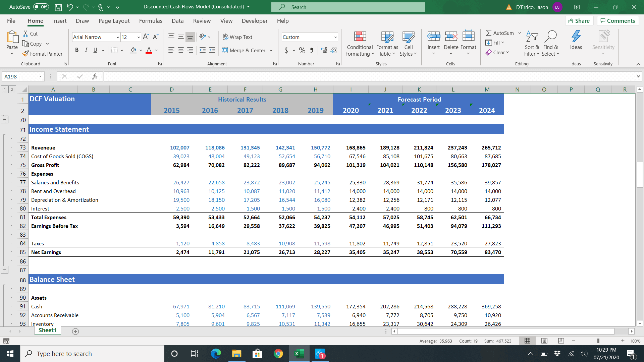Screen dimensions: 644x362
Task: Click the Formulas menu tab
Action: click(x=151, y=21)
